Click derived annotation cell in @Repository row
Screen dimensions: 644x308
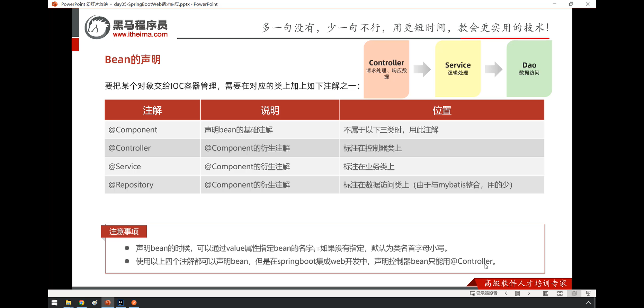(270, 185)
